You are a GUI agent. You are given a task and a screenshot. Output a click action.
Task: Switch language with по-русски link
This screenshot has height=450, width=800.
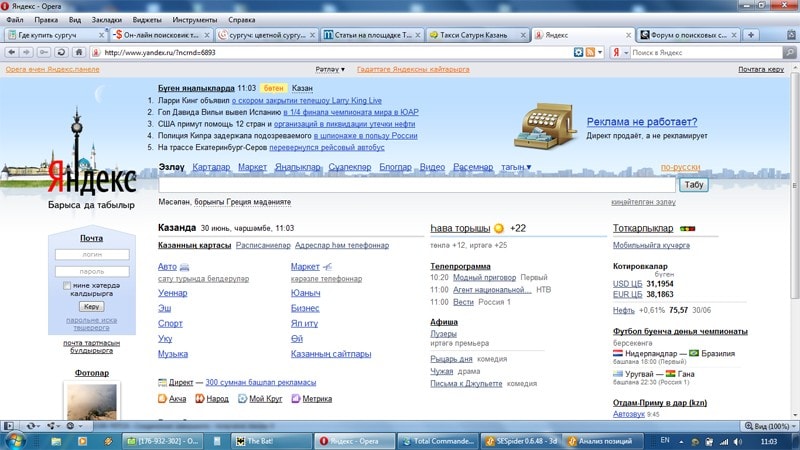[680, 167]
